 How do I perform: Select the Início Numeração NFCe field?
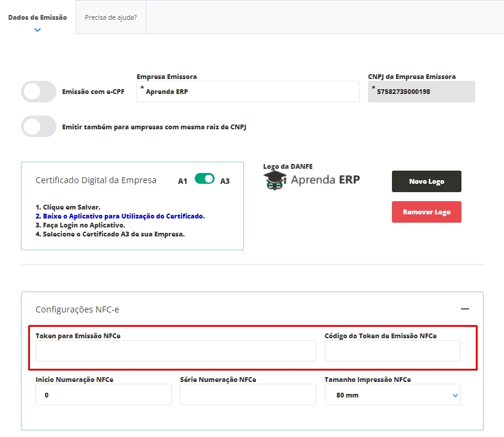[x=104, y=395]
